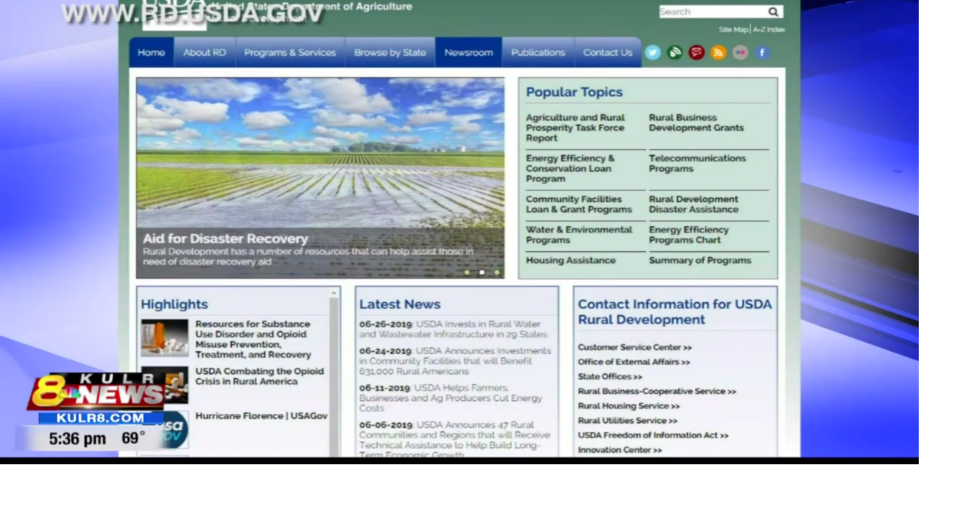
Task: Switch to the Newsroom tab
Action: click(469, 53)
